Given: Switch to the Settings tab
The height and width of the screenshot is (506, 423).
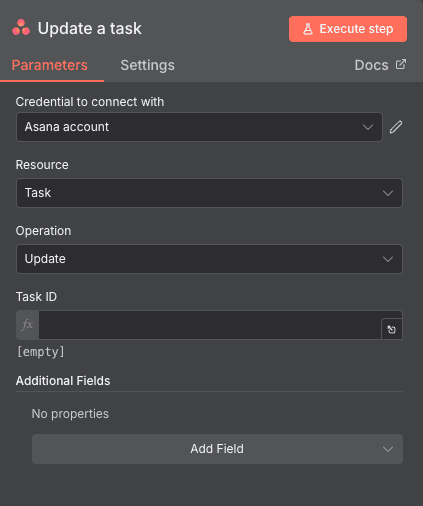Looking at the screenshot, I should pyautogui.click(x=147, y=65).
